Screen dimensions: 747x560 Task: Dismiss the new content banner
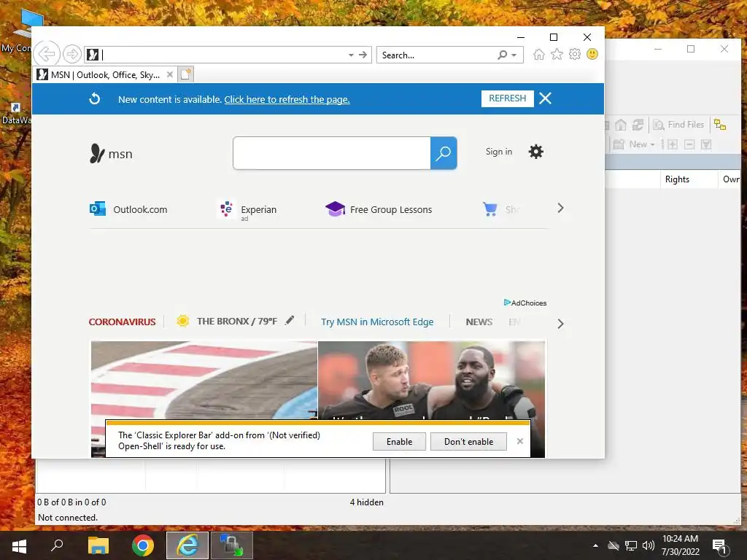(x=546, y=98)
